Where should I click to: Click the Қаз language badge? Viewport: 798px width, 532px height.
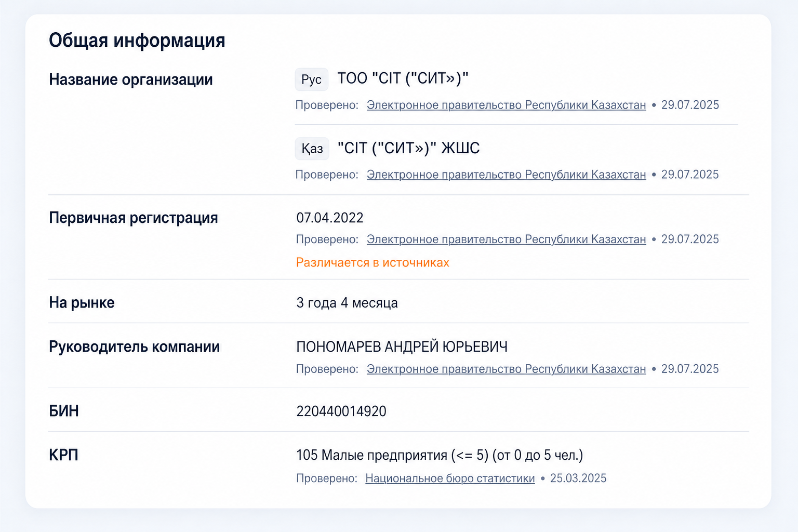tap(312, 149)
